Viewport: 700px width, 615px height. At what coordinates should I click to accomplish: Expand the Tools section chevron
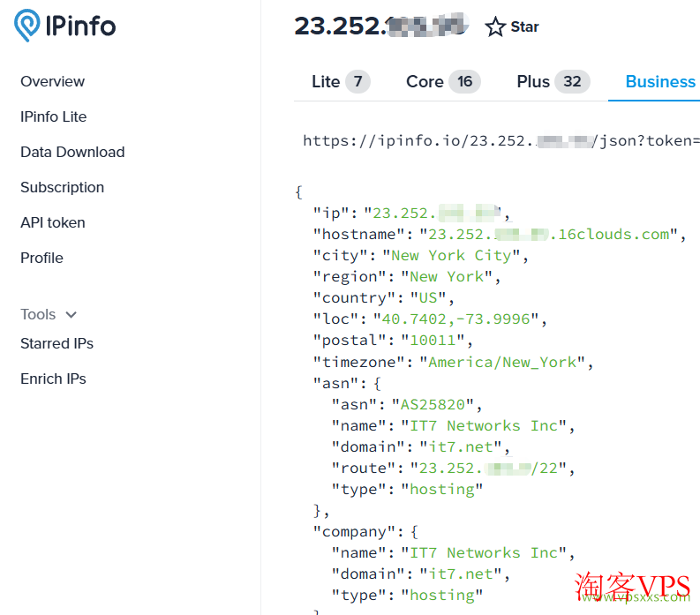pyautogui.click(x=72, y=315)
